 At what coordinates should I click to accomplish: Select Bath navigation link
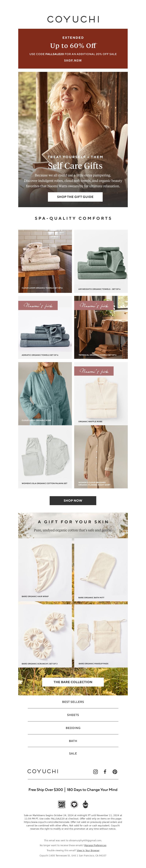point(73,741)
